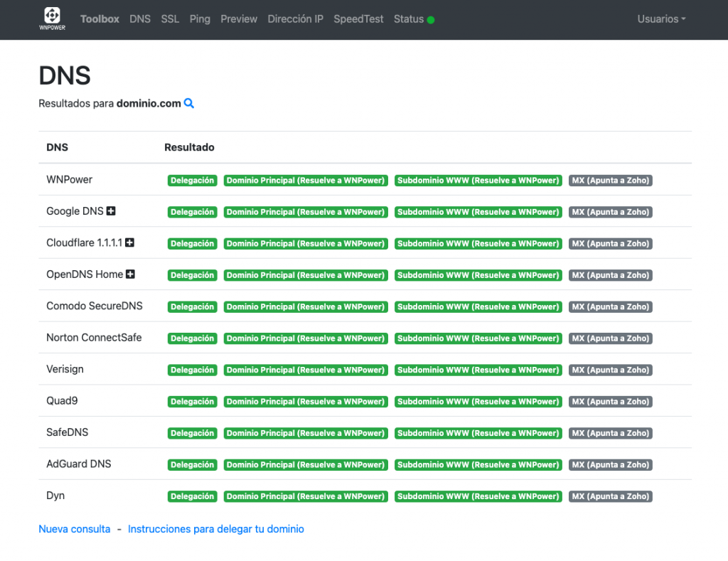The width and height of the screenshot is (728, 561).
Task: Click the WNPower logo icon
Action: [52, 18]
